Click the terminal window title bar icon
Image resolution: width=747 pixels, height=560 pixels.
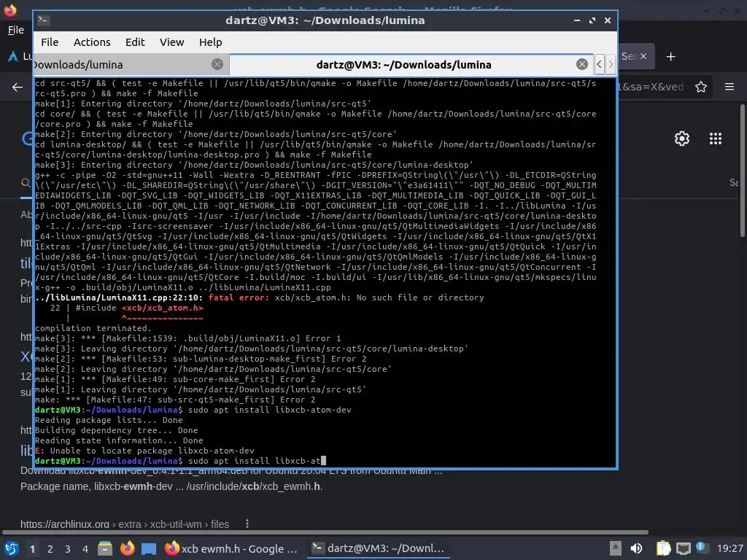click(43, 20)
